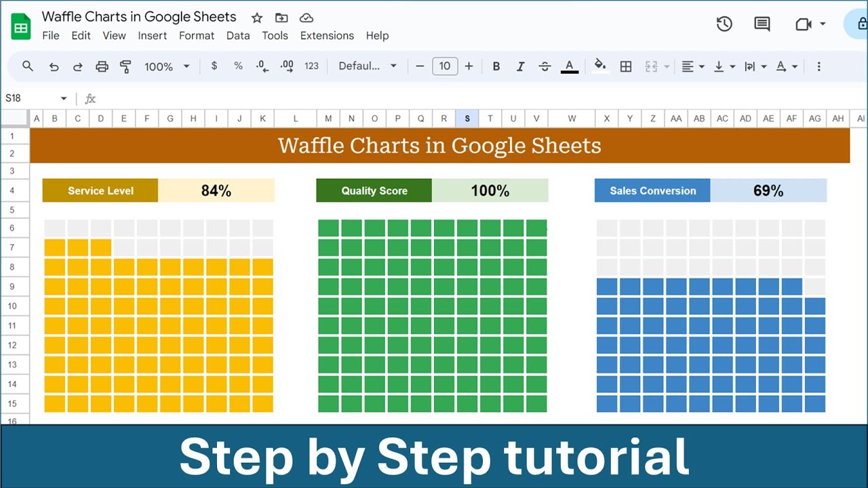Click the 69% value cell
The image size is (868, 488).
click(x=768, y=190)
